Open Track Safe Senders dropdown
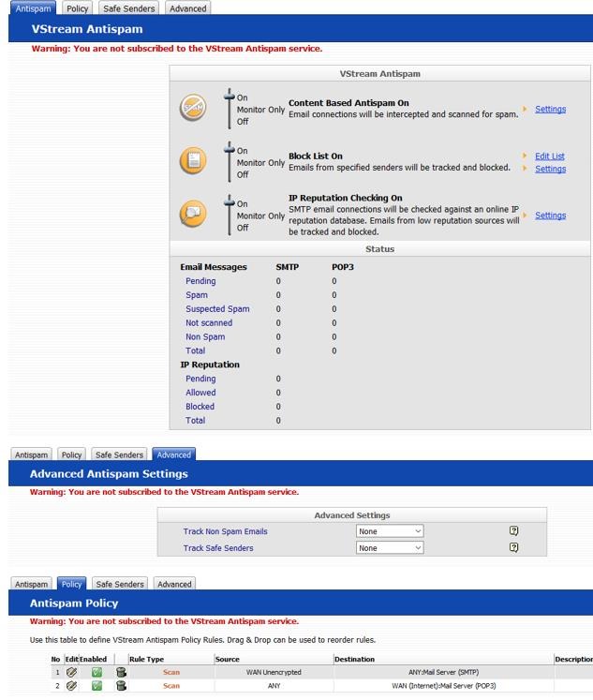593x700 pixels. tap(390, 548)
